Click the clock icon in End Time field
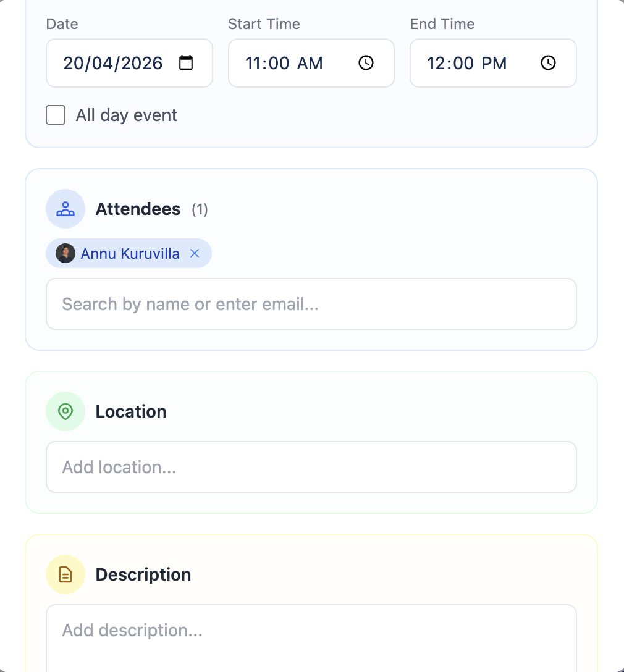Screen dimensions: 624x672 548,63
